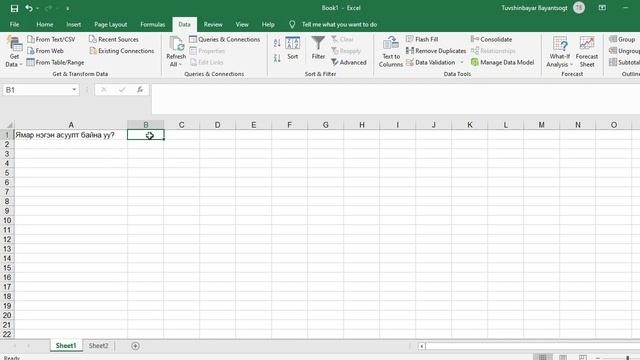Viewport: 640px width, 360px height.
Task: Click the Group outline command
Action: click(x=622, y=39)
